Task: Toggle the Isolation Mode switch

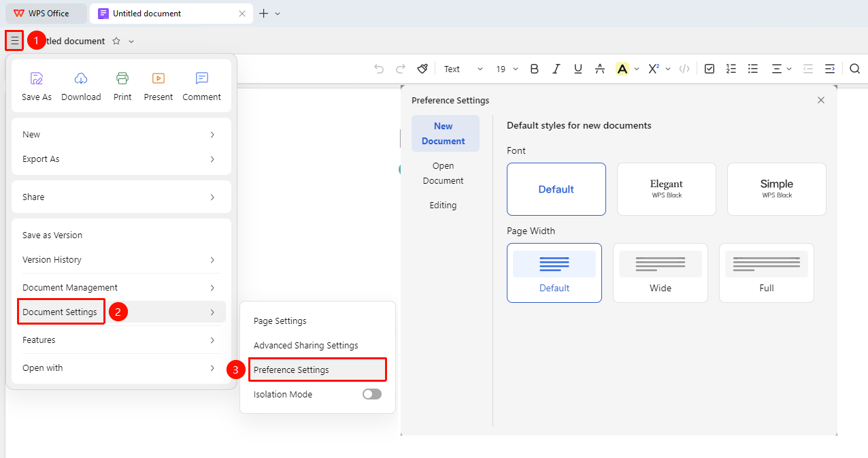Action: (372, 394)
